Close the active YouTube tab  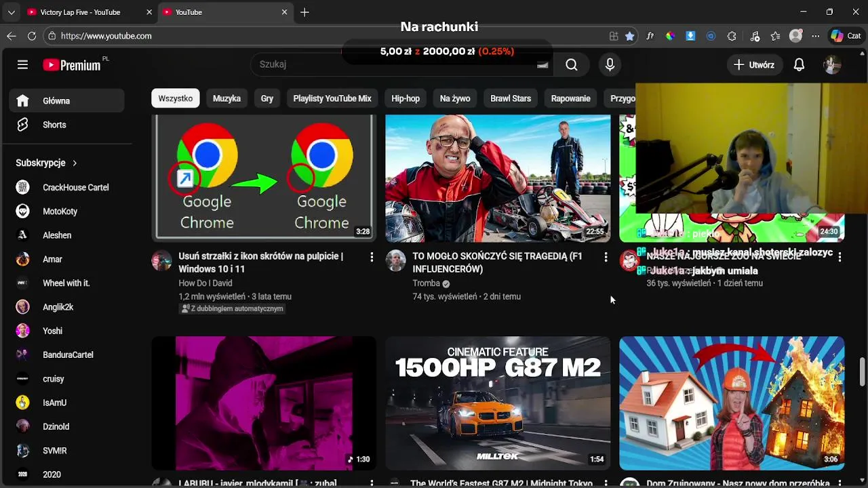point(285,12)
